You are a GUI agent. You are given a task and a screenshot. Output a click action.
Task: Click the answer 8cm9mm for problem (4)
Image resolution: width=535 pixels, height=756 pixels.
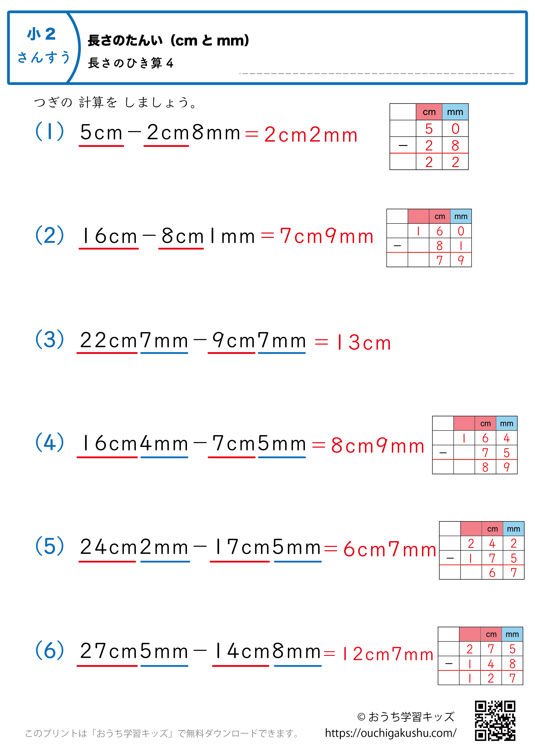pyautogui.click(x=378, y=446)
